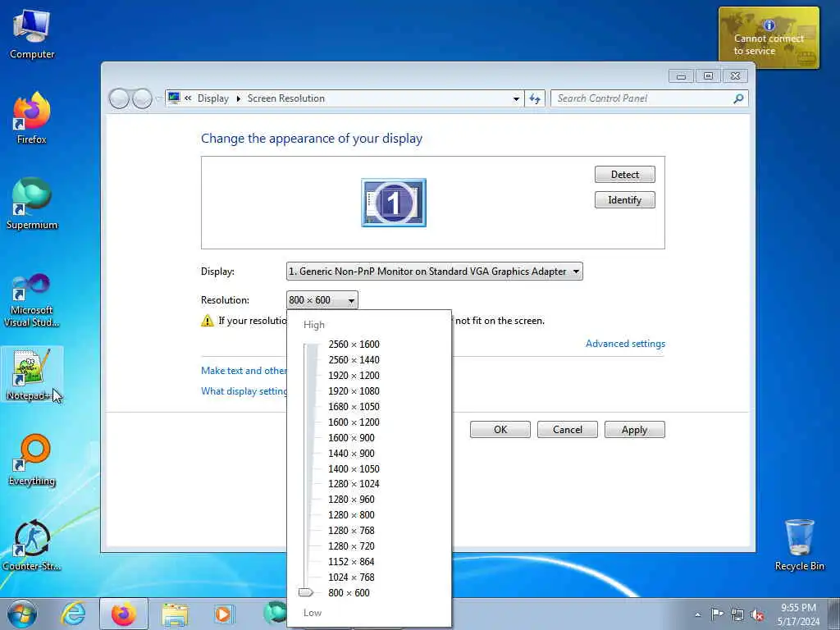The width and height of the screenshot is (840, 630).
Task: Switch to Firefox in the taskbar
Action: (x=124, y=614)
